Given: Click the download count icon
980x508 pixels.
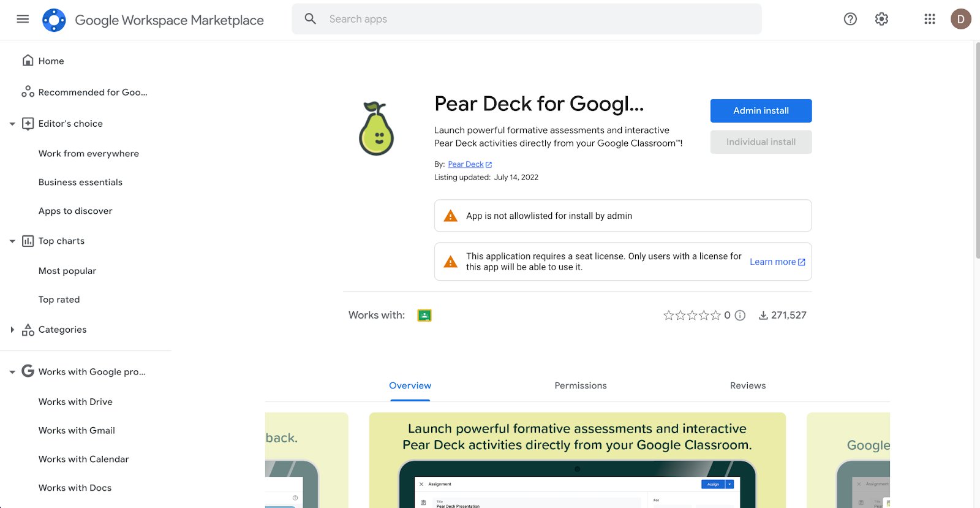Looking at the screenshot, I should point(763,316).
